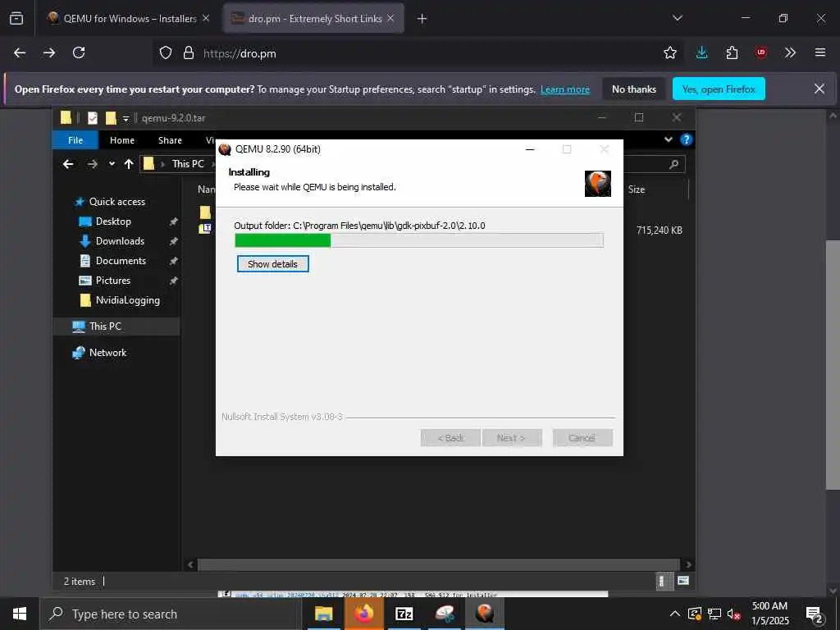Go back in File Explorer
Image resolution: width=840 pixels, height=630 pixels.
68,164
